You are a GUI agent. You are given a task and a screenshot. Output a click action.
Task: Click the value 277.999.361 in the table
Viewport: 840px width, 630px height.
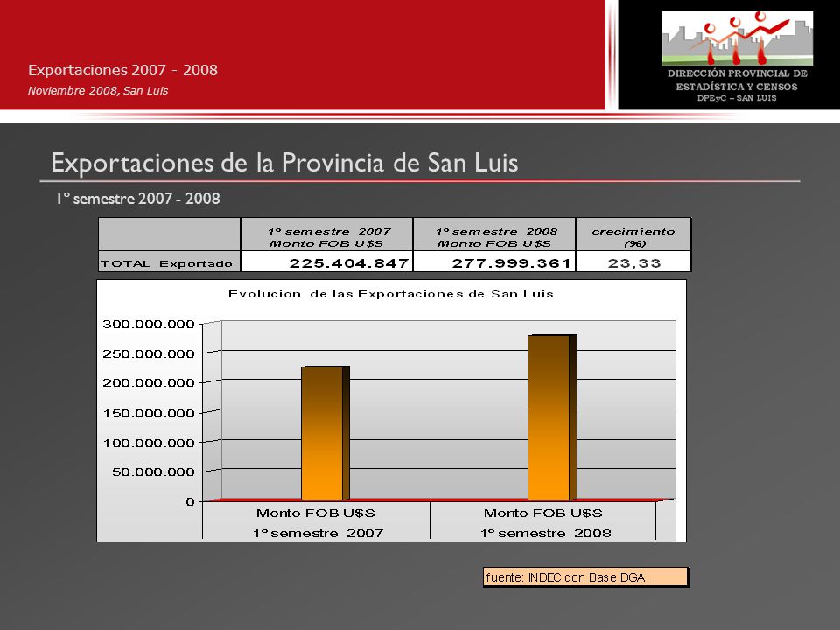click(x=512, y=263)
